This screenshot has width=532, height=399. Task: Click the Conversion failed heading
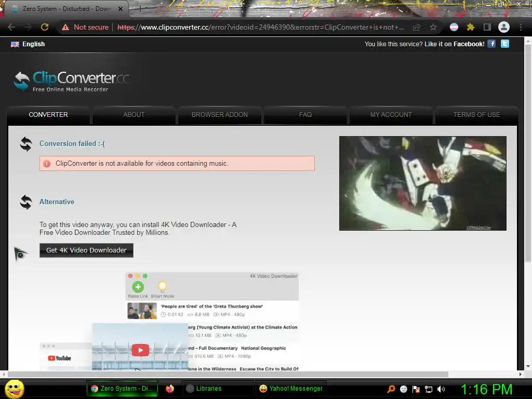[72, 143]
